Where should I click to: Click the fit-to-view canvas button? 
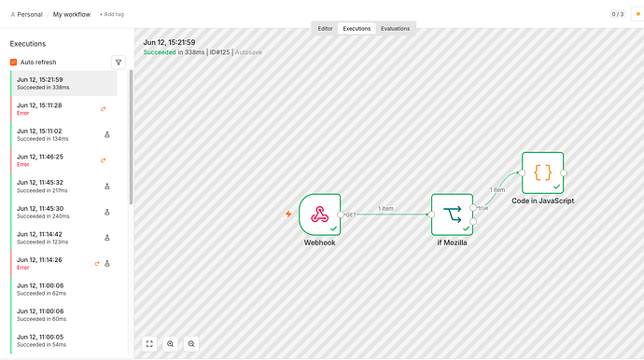coord(149,344)
